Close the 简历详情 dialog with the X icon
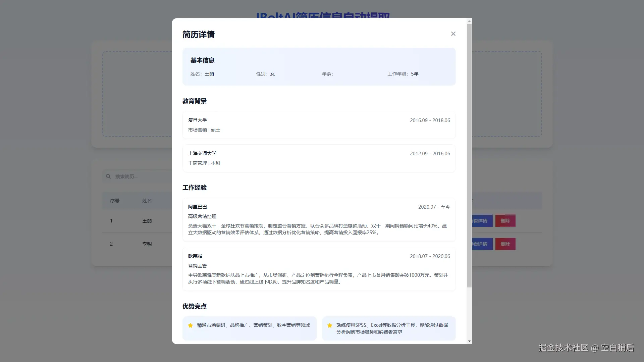644x362 pixels. pos(453,34)
